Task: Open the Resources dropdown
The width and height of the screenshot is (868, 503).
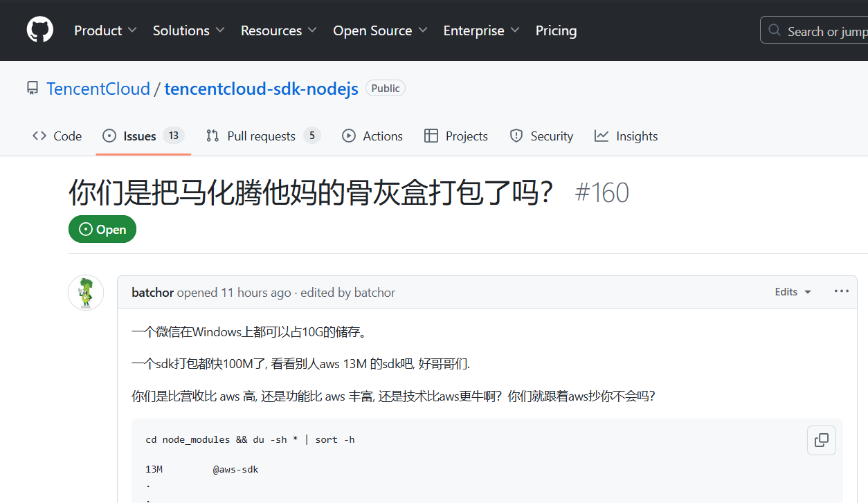Action: (x=279, y=30)
